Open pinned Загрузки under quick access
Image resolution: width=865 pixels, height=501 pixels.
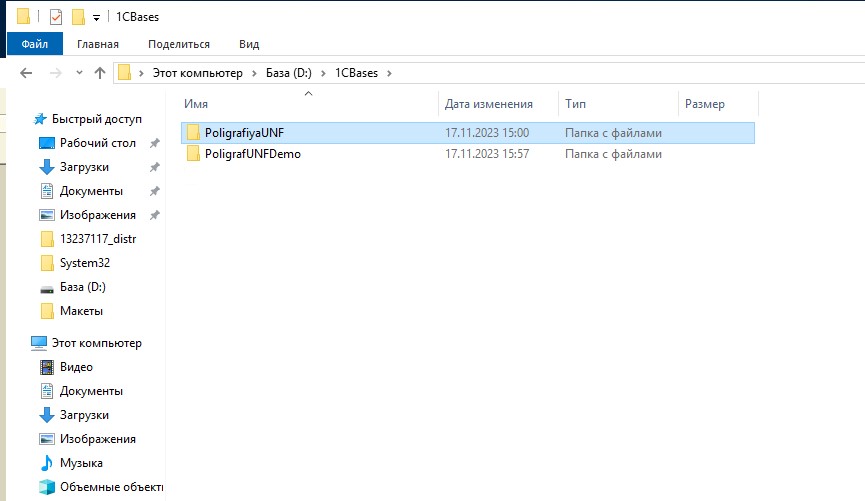pos(84,167)
